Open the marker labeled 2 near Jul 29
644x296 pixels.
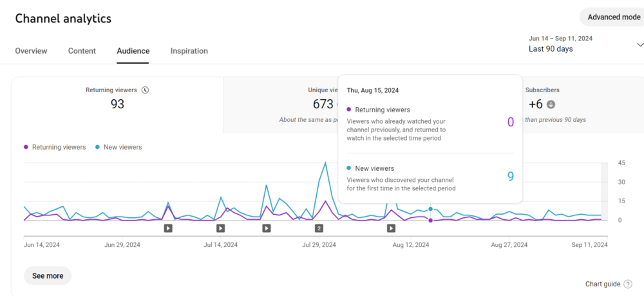[x=319, y=228]
